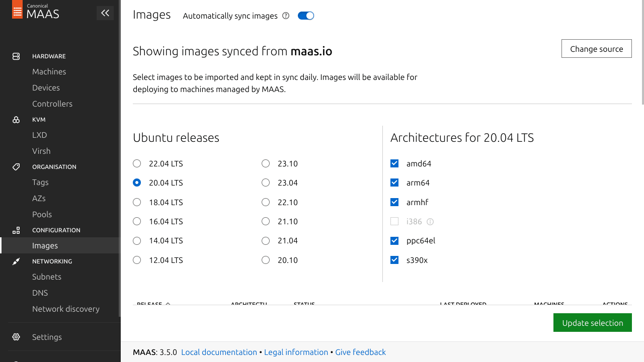Viewport: 644px width, 362px height.
Task: Click the green Update selection button
Action: point(593,323)
